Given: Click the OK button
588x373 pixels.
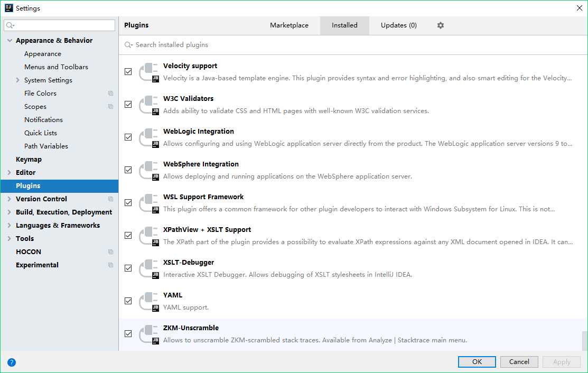Looking at the screenshot, I should pyautogui.click(x=477, y=362).
